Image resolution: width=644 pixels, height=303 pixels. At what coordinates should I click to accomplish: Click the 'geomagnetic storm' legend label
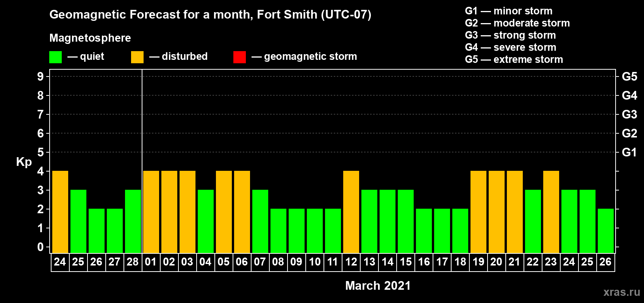[310, 56]
